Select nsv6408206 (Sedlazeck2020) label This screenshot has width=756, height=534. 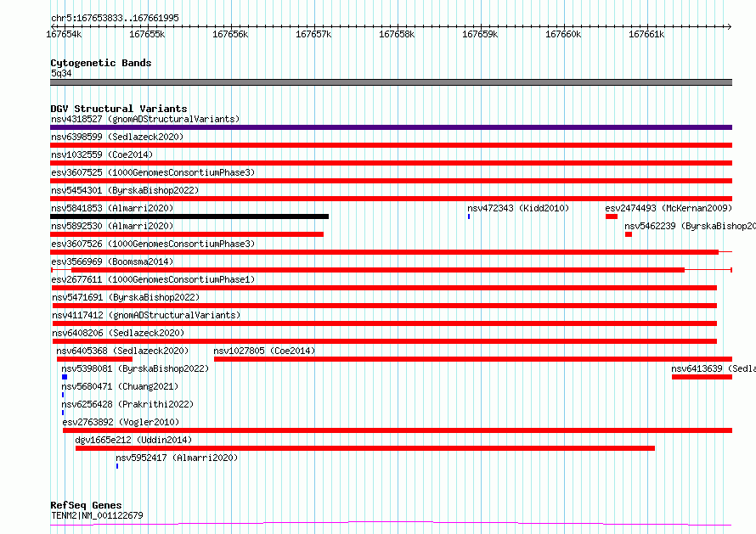(118, 333)
